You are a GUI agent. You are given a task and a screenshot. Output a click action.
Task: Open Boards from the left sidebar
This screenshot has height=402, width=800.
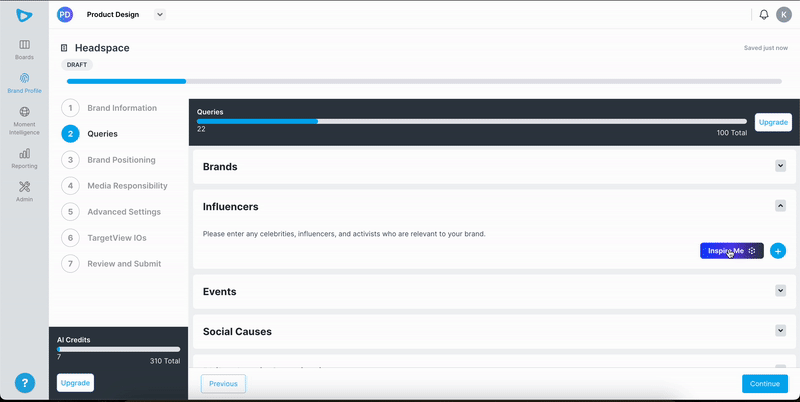pos(24,49)
